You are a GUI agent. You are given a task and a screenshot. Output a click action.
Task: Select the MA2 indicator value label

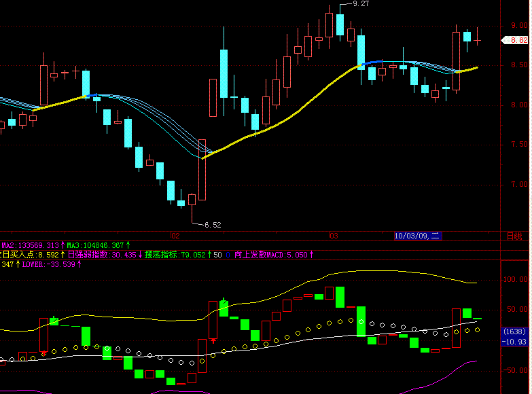pyautogui.click(x=33, y=245)
